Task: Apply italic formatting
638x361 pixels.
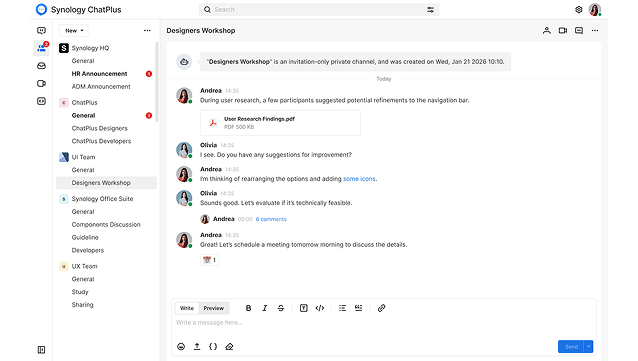Action: tap(264, 308)
